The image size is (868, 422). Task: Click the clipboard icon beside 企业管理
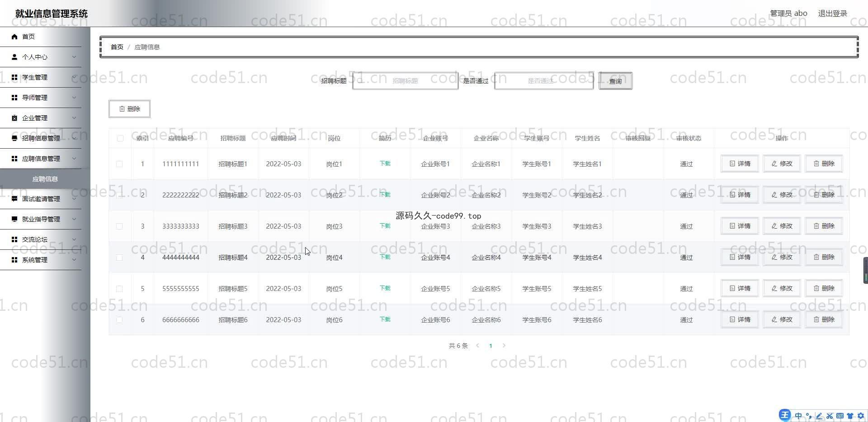(x=14, y=118)
